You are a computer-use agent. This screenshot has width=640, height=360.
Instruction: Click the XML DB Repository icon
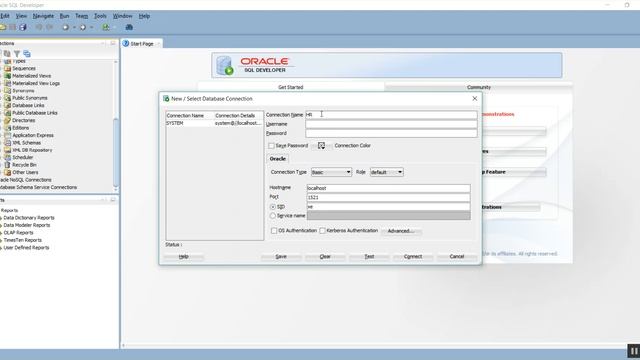pyautogui.click(x=7, y=150)
